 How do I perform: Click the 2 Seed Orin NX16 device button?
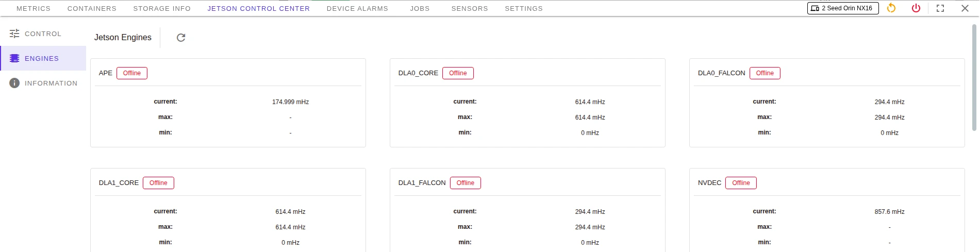point(843,8)
